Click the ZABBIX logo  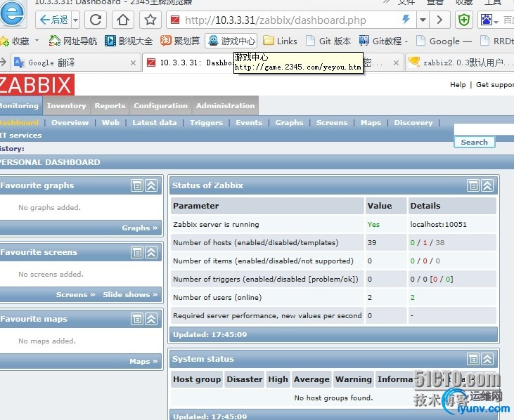tap(37, 85)
